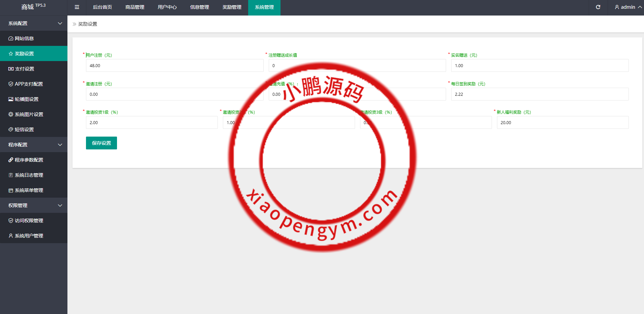Screen dimensions: 644x314
Task: Select the 短信设置 sidebar icon
Action: tap(11, 129)
